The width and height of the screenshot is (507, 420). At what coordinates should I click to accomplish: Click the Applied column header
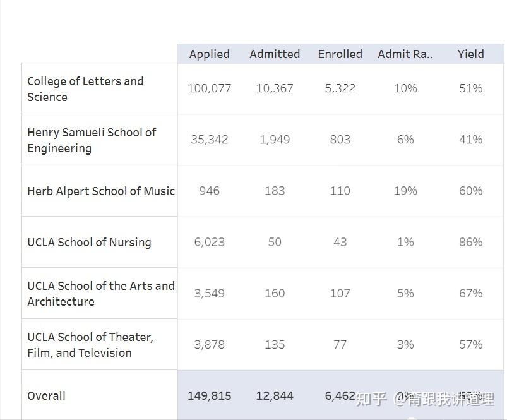tap(209, 54)
